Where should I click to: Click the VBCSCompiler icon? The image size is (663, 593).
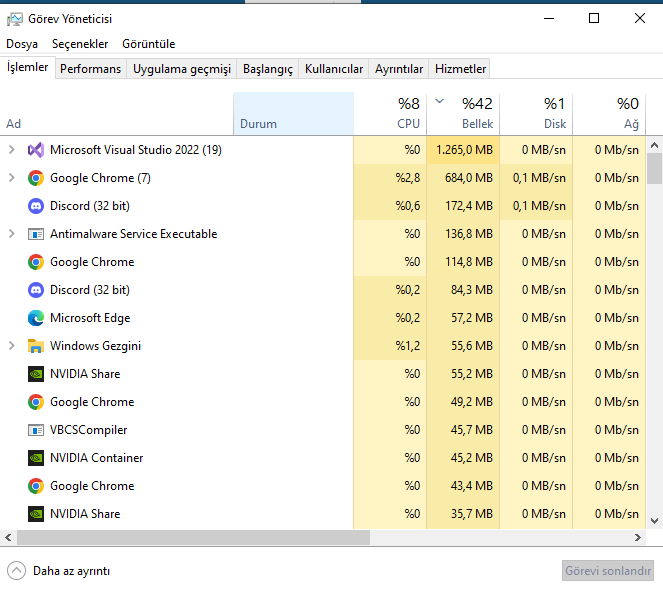tap(36, 430)
